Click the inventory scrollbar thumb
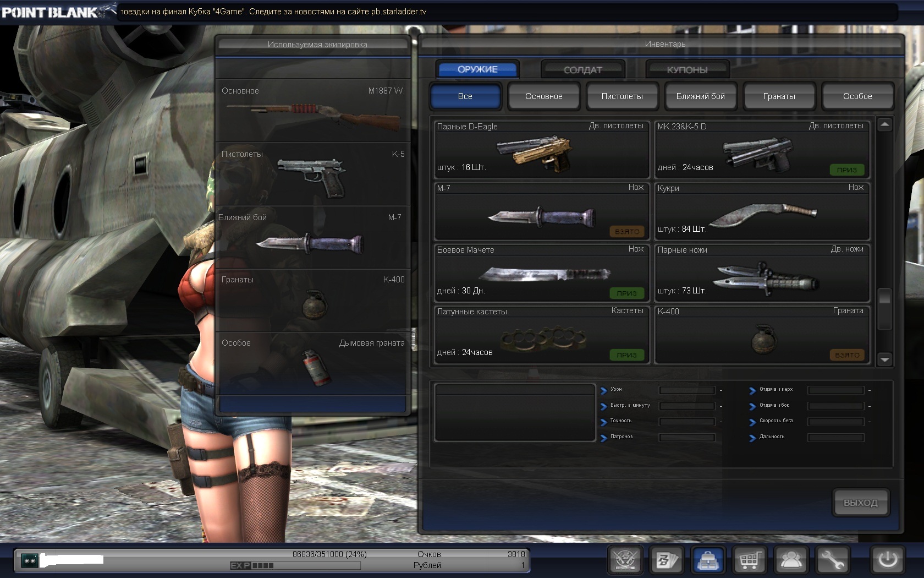Image resolution: width=924 pixels, height=578 pixels. [x=884, y=309]
